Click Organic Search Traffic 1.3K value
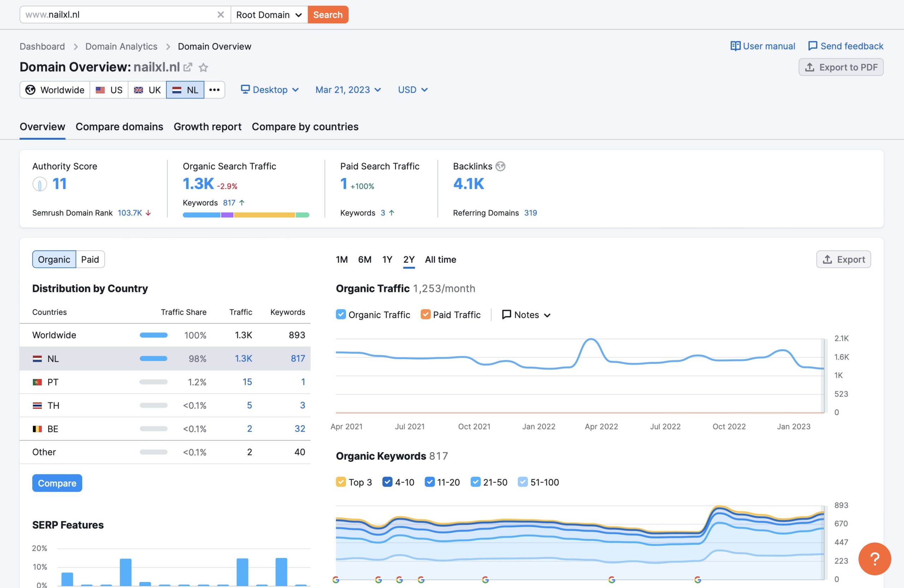This screenshot has height=588, width=904. pos(198,184)
